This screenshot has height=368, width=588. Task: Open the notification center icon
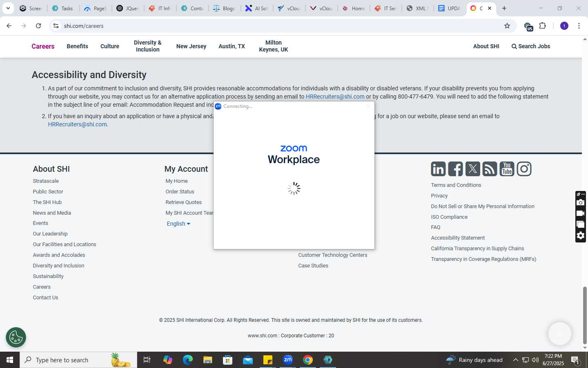[575, 360]
